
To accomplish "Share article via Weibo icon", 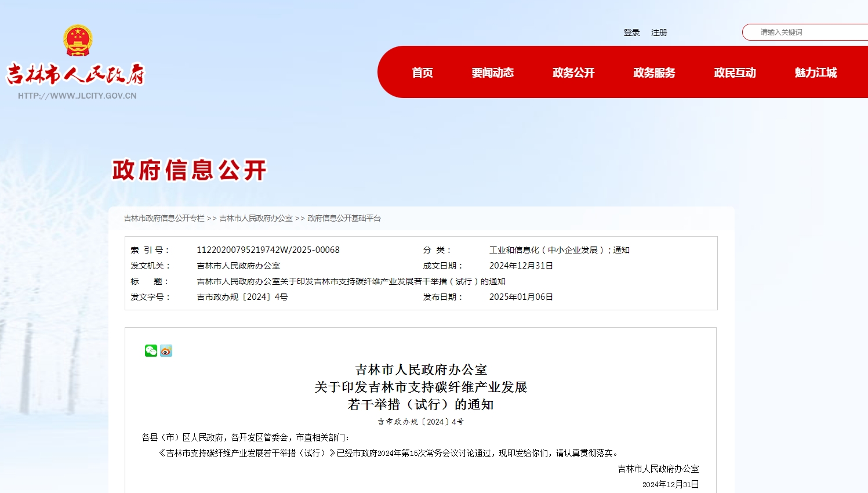I will (166, 351).
